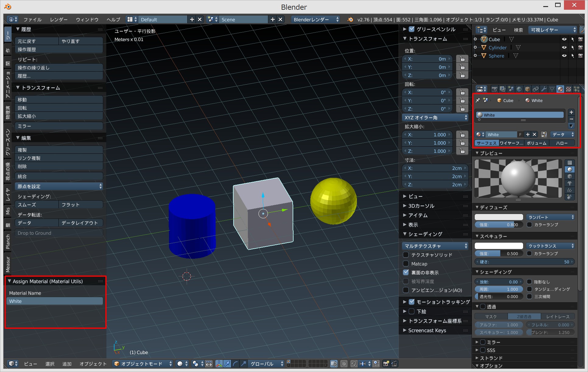Open the Render Layers properties tab
588x372 pixels.
pos(502,89)
